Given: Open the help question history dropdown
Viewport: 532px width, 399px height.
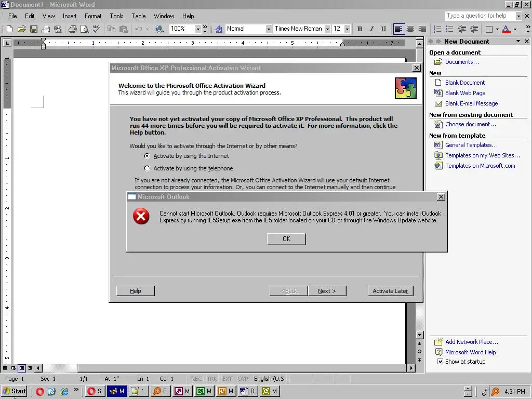Looking at the screenshot, I should [x=518, y=16].
